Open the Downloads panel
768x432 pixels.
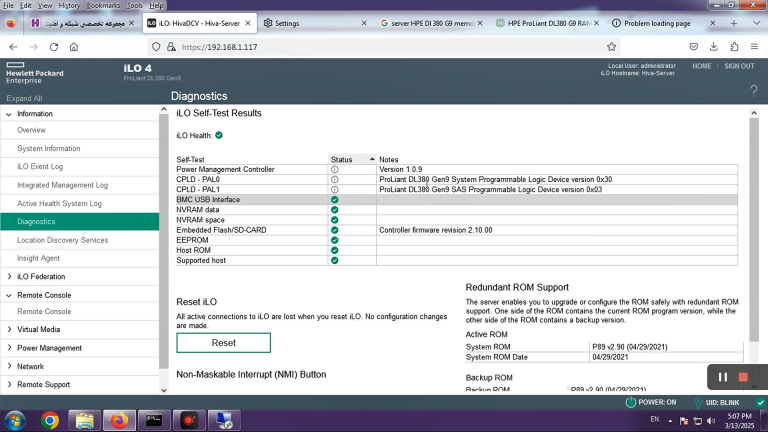point(714,47)
